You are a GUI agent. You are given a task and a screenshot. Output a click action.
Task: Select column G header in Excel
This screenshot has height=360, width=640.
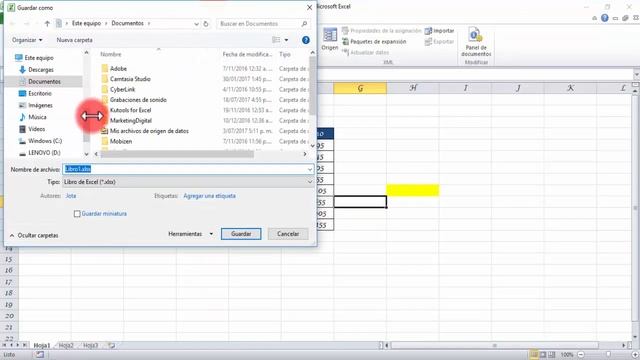point(360,88)
